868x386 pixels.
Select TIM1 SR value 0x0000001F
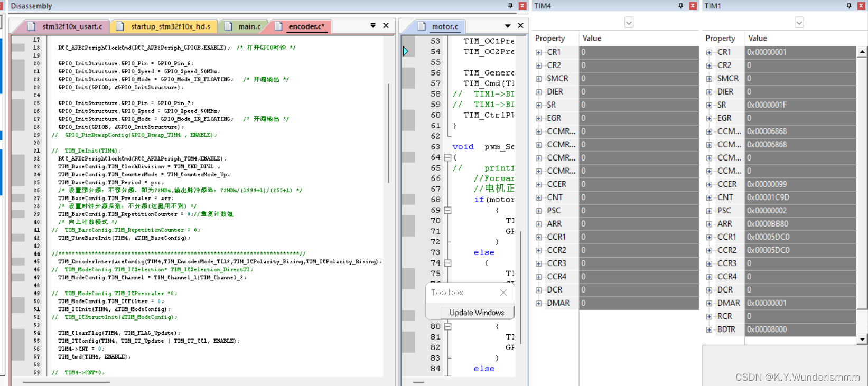800,105
